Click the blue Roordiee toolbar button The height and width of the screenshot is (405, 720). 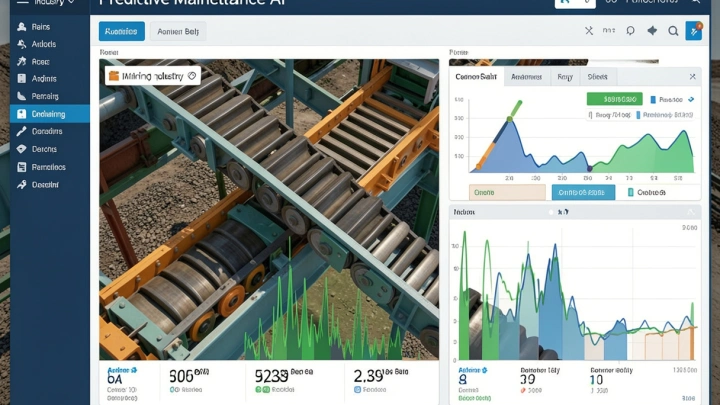(x=122, y=31)
